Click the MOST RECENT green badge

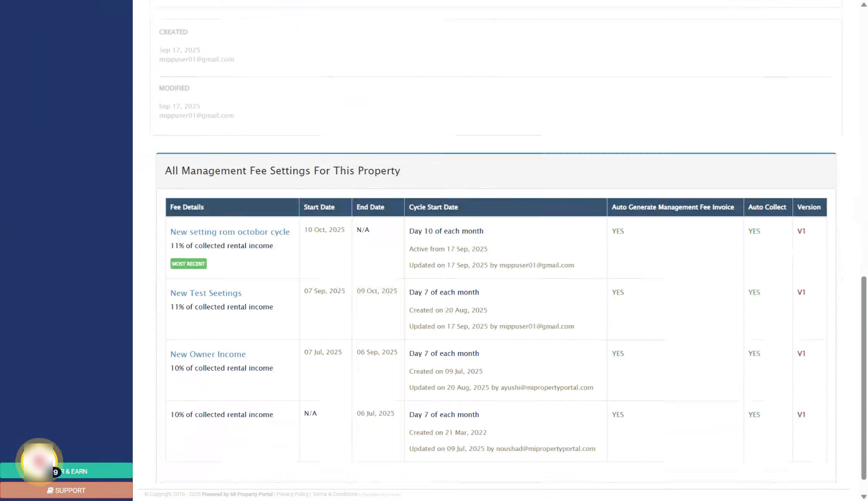point(188,264)
